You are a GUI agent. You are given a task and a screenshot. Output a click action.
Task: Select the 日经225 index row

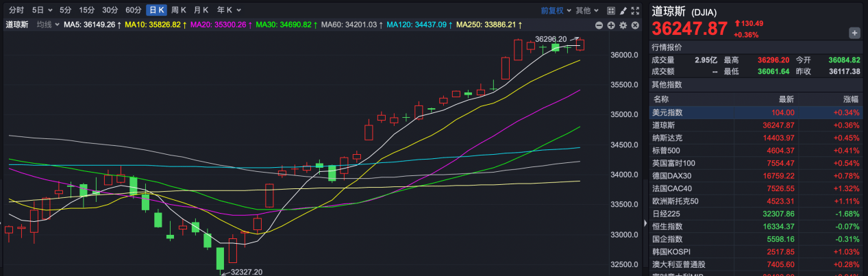tap(757, 214)
